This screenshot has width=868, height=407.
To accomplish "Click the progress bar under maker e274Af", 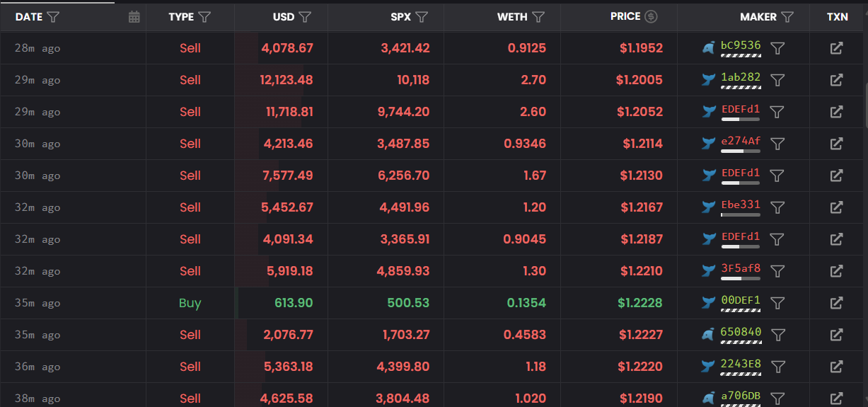I will pos(740,151).
